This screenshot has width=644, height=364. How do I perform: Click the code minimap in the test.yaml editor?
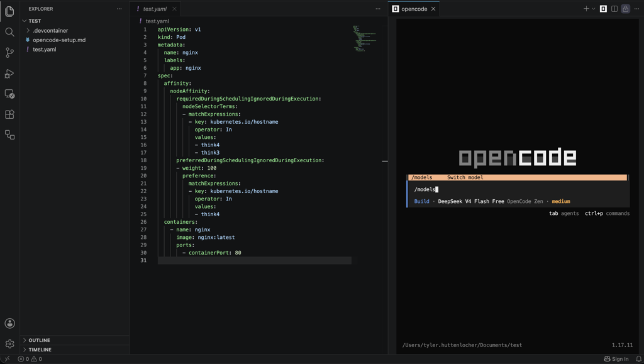tap(364, 38)
